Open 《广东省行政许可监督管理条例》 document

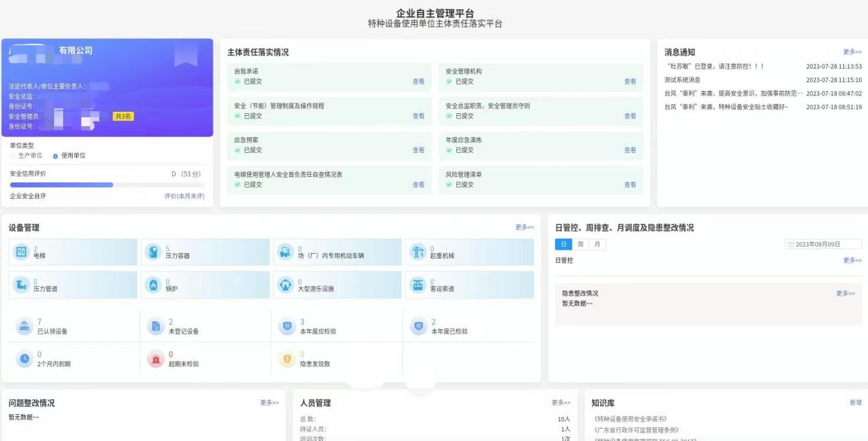[636, 430]
